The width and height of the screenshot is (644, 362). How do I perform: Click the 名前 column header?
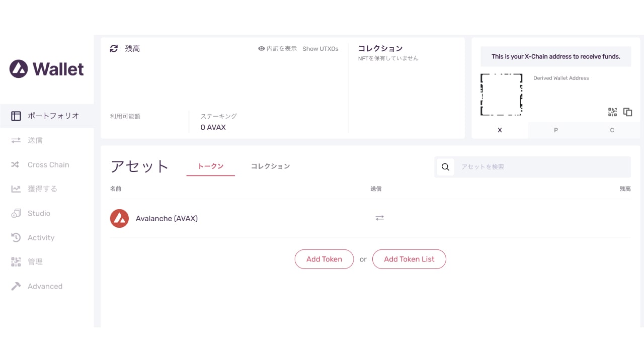tap(116, 189)
